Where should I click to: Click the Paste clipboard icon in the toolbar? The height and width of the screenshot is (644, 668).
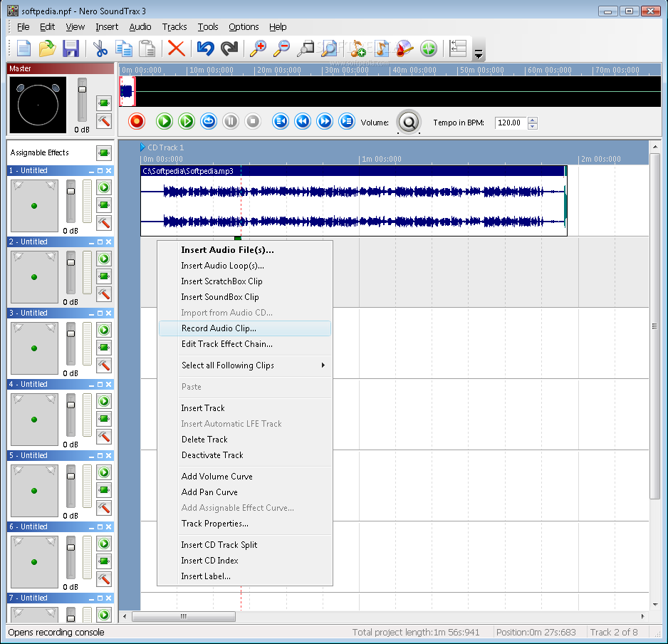coord(147,48)
